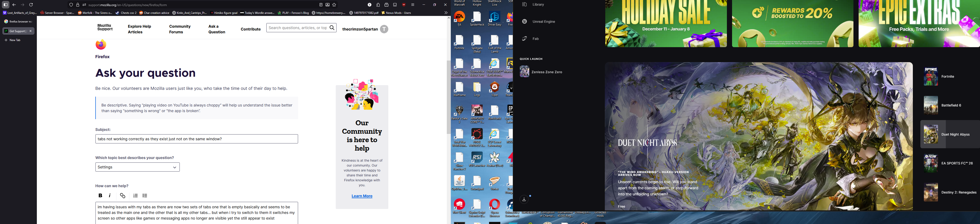Screen dimensions: 980x224
Task: Select the Baldur's Gate 3 desktop shortcut
Action: [459, 114]
